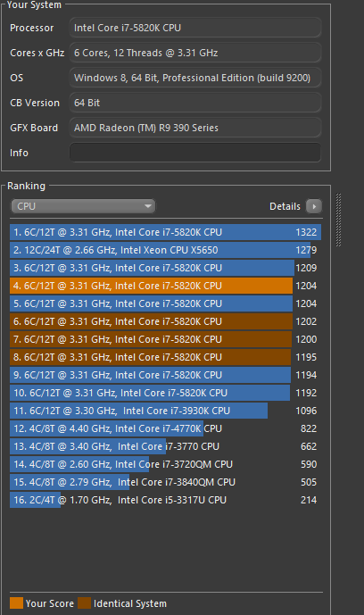Viewport: 364px width, 615px height.
Task: Click the Details label
Action: [285, 206]
